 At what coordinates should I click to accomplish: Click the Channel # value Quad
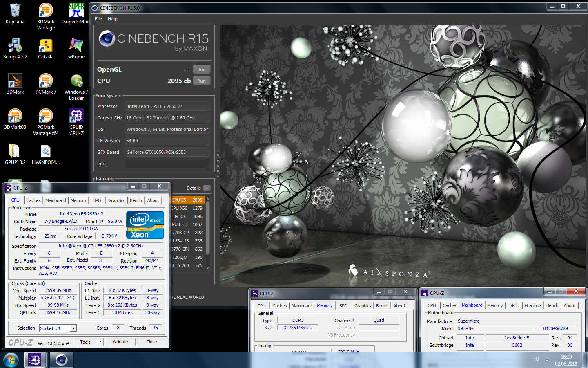click(x=379, y=320)
